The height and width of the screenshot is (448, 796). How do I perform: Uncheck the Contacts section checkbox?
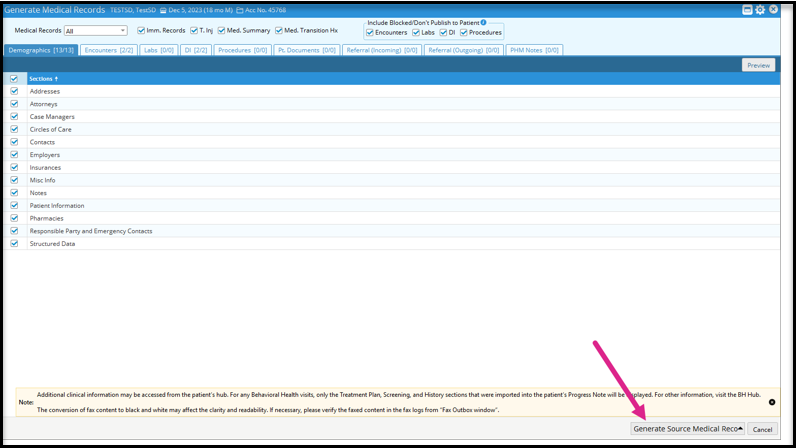click(x=14, y=142)
